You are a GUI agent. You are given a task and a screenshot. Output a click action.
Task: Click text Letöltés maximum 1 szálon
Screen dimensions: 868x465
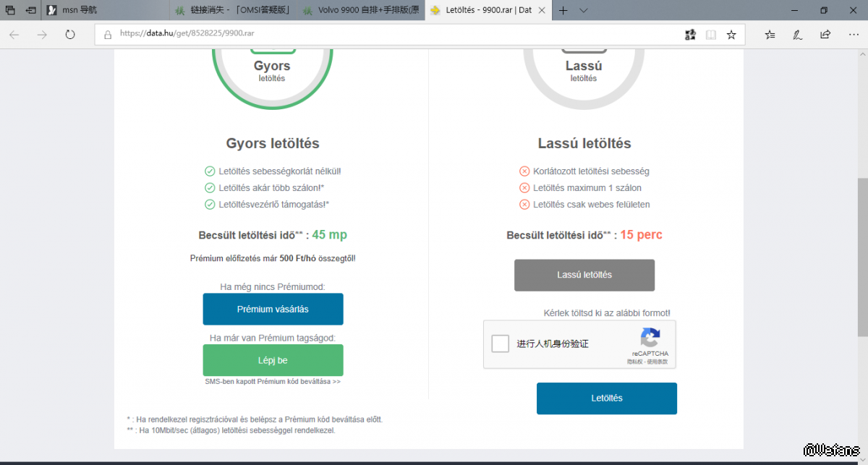click(587, 188)
